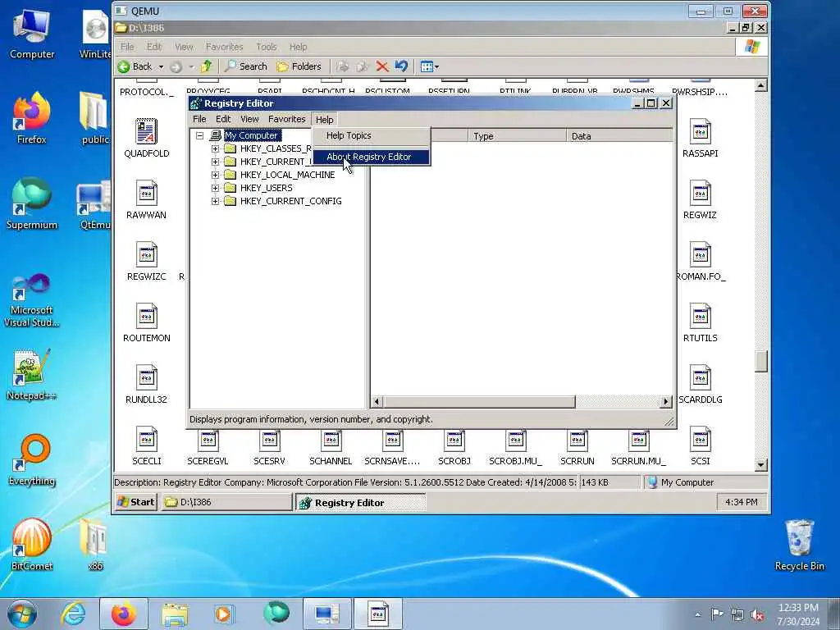Screen dimensions: 840x630
Task: Select HKEY_CURRENT_CONFIG key
Action: pos(291,202)
